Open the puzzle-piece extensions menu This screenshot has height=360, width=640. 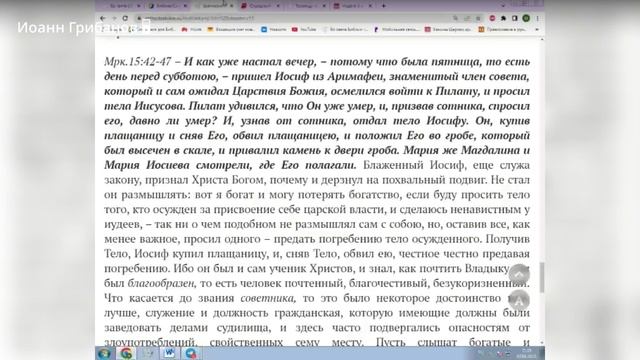(504, 18)
